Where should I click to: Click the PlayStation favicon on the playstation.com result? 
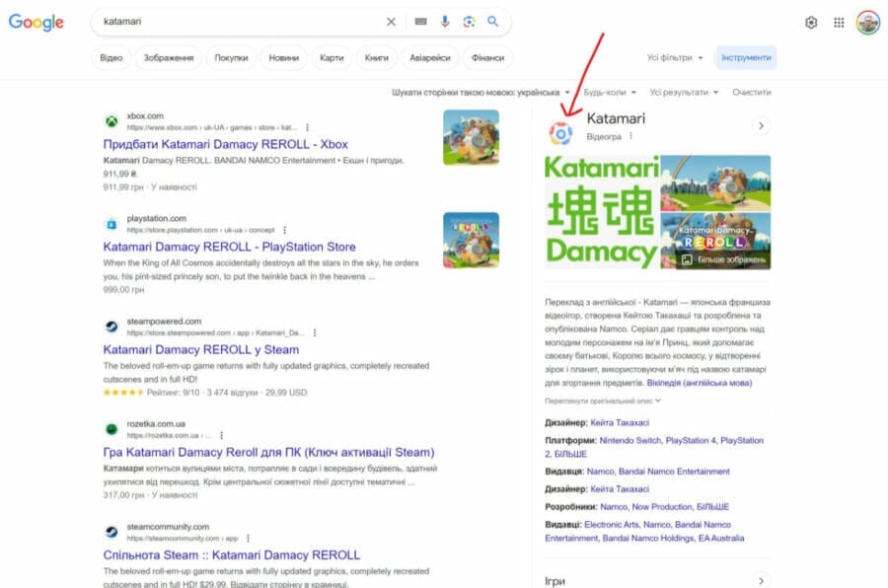111,224
